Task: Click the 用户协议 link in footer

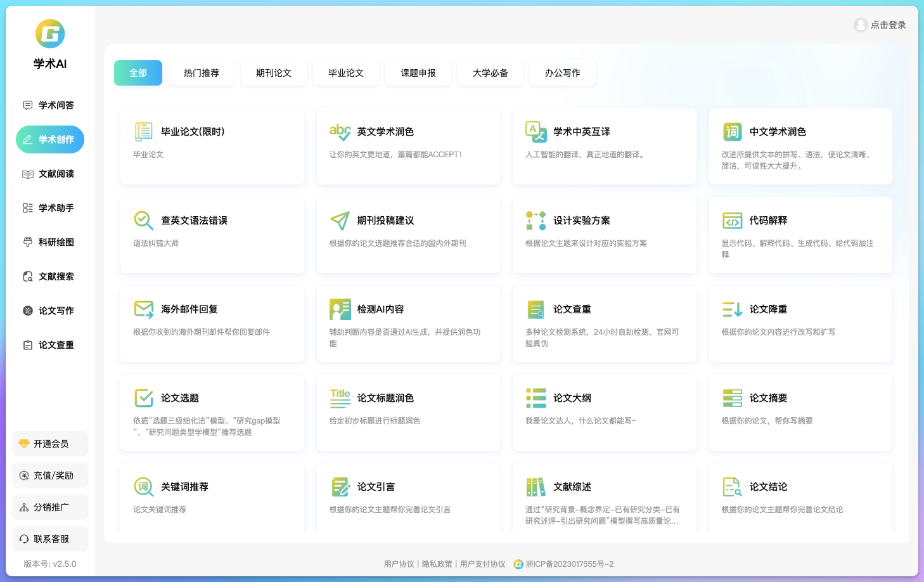Action: pos(398,564)
